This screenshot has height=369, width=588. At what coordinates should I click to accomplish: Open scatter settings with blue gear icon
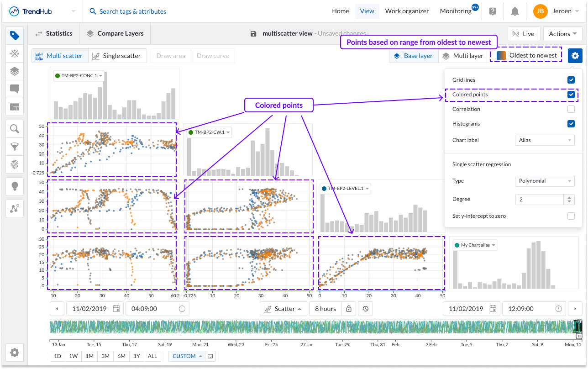[575, 56]
